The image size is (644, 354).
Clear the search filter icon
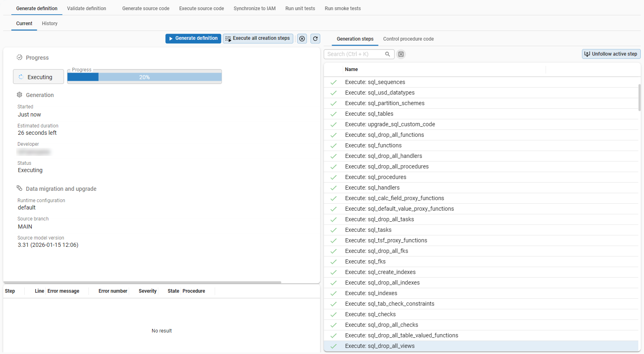point(401,54)
